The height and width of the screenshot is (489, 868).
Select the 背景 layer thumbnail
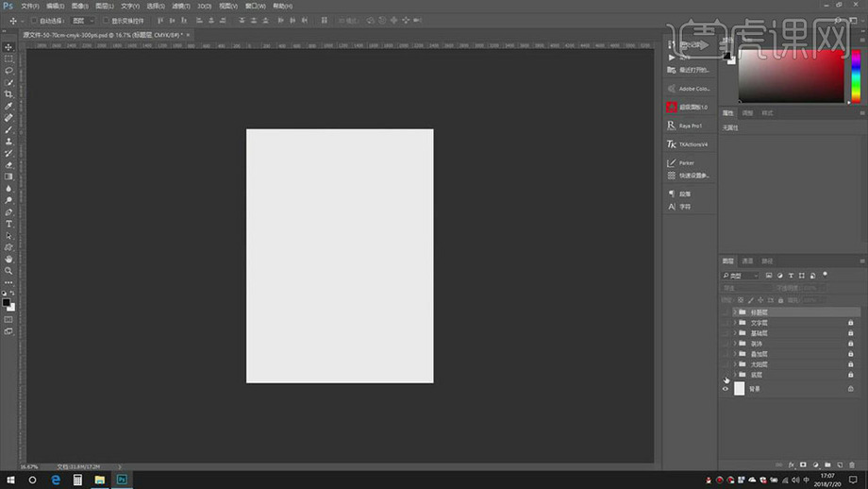click(739, 389)
